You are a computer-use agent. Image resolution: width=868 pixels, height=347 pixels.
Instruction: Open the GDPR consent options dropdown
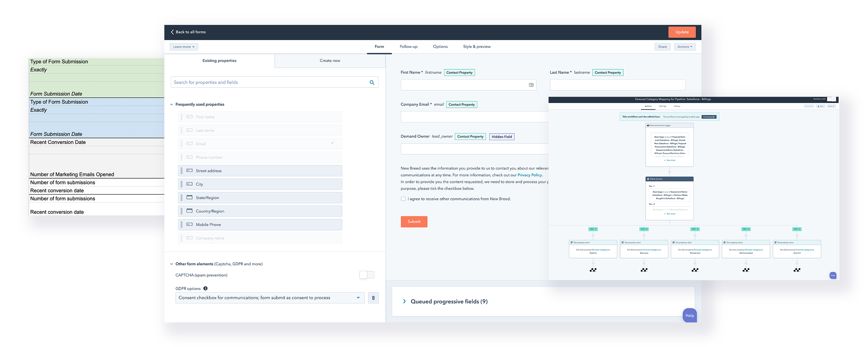270,298
